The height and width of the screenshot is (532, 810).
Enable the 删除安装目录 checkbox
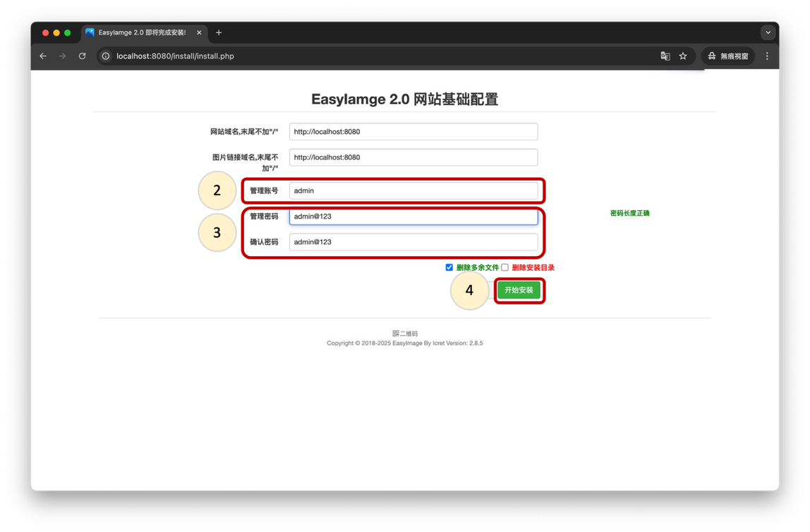[505, 267]
